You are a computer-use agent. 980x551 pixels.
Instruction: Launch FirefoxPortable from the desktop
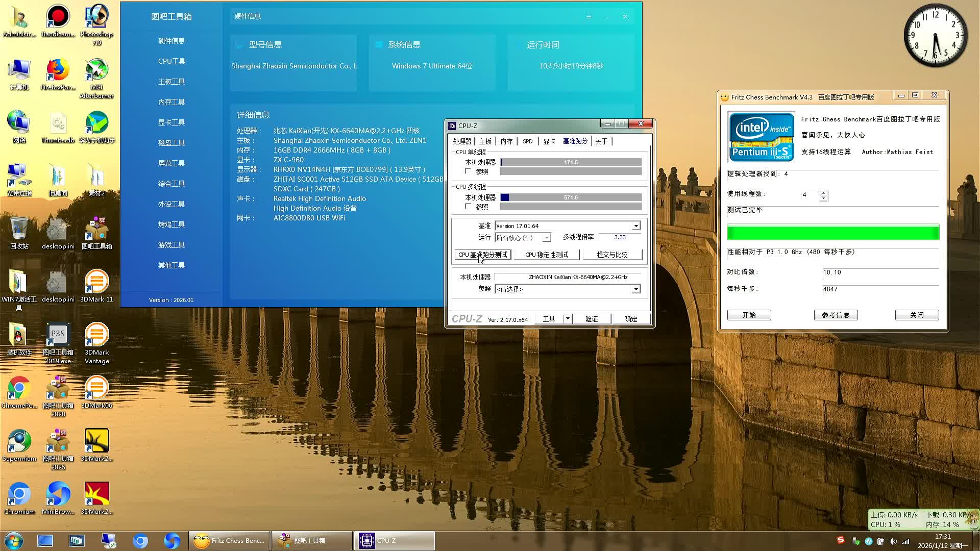click(58, 69)
